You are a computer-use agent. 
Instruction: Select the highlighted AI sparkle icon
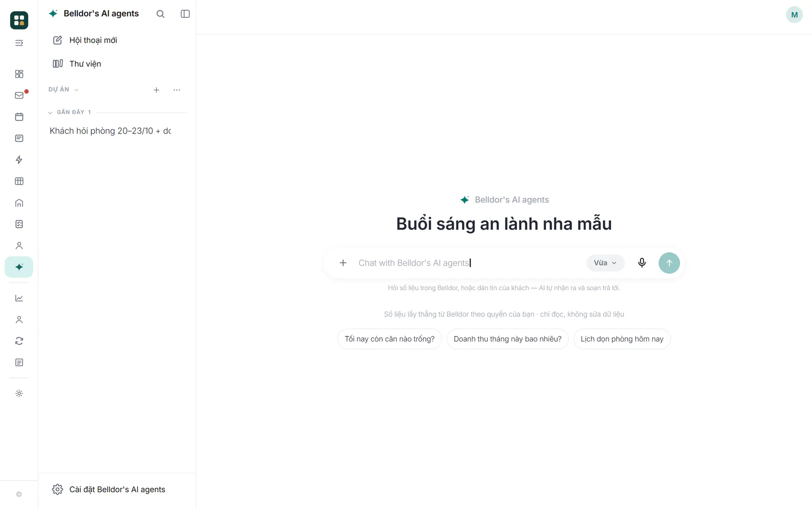pos(19,267)
